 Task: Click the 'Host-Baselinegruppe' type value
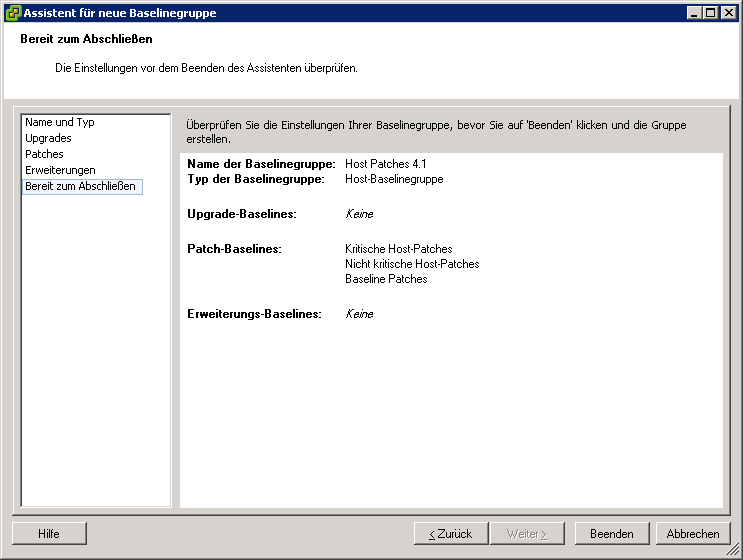coord(394,179)
